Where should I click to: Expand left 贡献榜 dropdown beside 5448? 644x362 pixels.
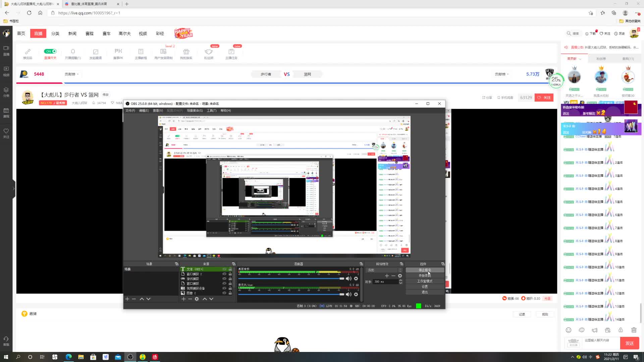pyautogui.click(x=72, y=74)
